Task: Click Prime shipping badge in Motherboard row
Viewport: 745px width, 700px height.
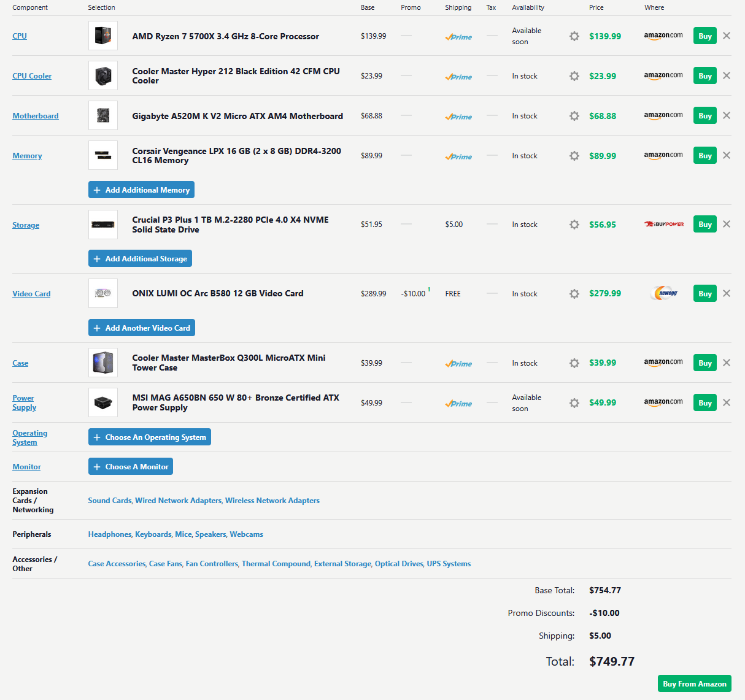Action: pos(458,117)
